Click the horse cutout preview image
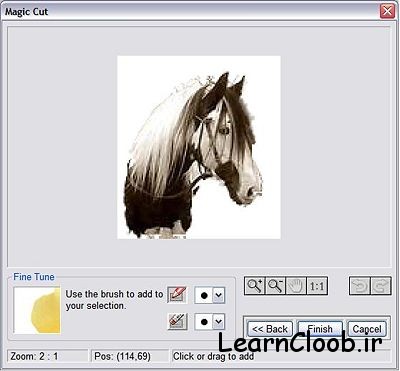The width and height of the screenshot is (400, 371). 199,147
